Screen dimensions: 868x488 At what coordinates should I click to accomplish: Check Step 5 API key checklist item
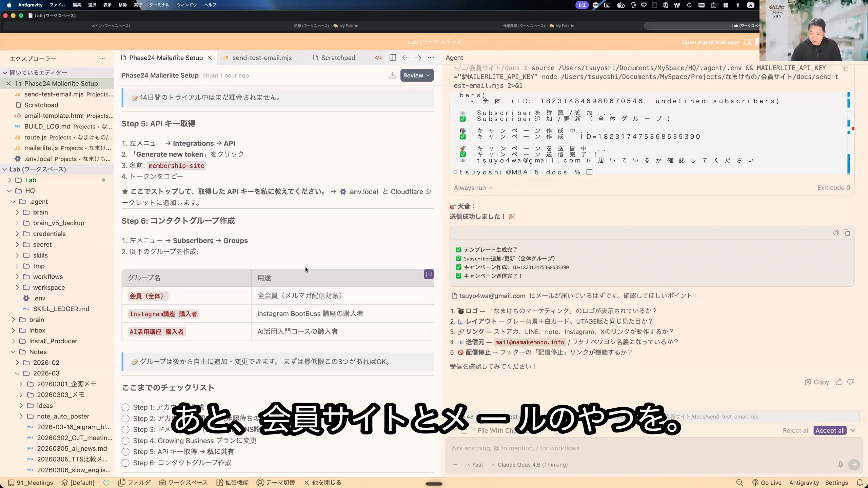[x=125, y=452]
